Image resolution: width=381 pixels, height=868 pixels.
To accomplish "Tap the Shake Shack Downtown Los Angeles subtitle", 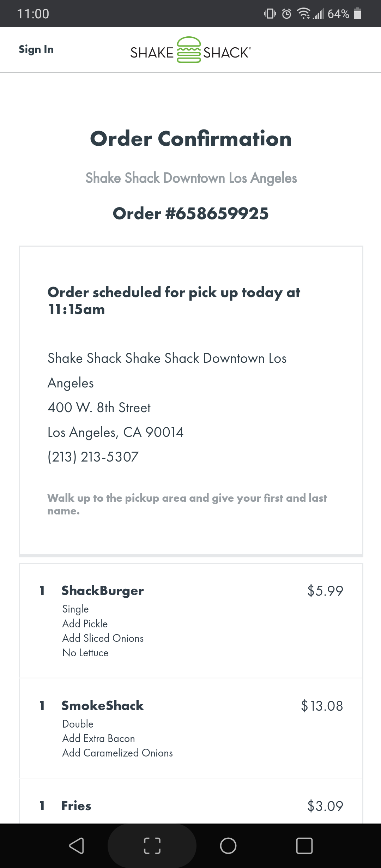I will click(191, 178).
